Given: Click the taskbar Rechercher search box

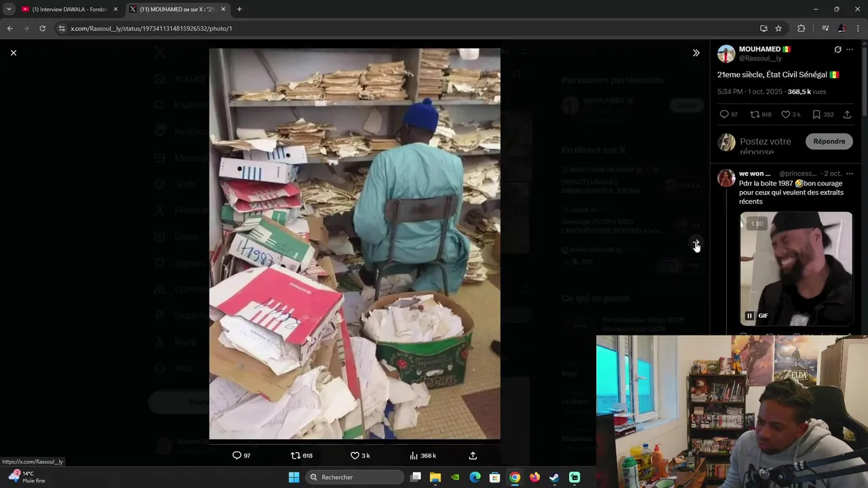Looking at the screenshot, I should (354, 477).
